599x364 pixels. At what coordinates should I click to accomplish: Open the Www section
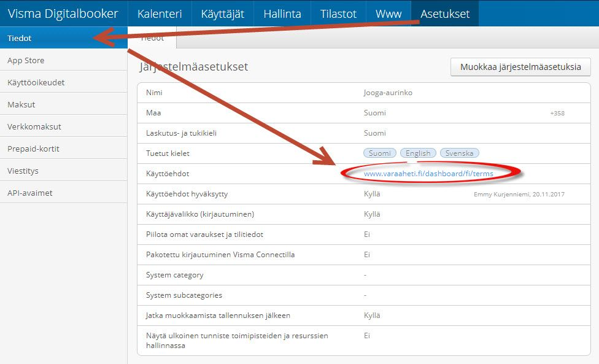tap(388, 13)
